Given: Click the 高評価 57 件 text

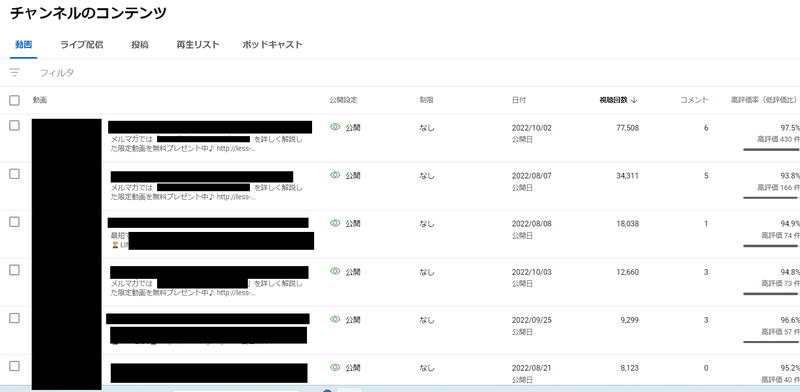Looking at the screenshot, I should pos(781,331).
